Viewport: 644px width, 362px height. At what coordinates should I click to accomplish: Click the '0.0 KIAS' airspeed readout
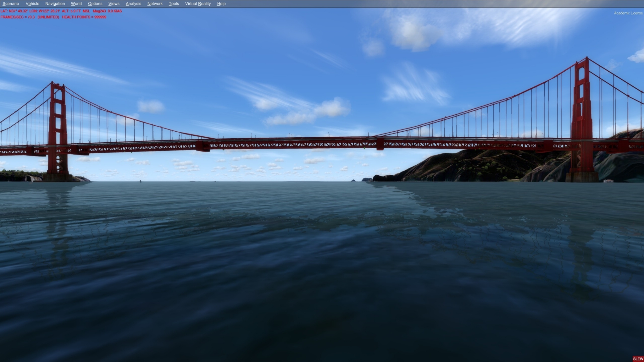pyautogui.click(x=115, y=11)
